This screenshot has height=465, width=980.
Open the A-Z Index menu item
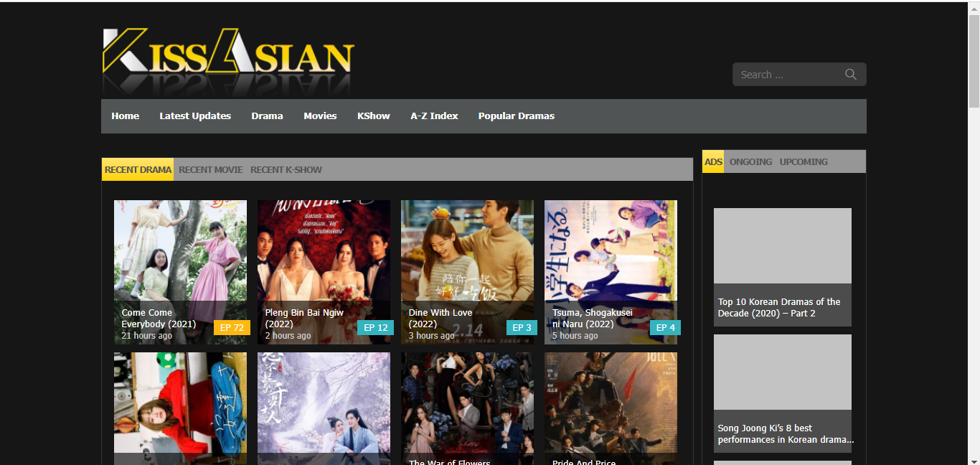click(x=434, y=116)
